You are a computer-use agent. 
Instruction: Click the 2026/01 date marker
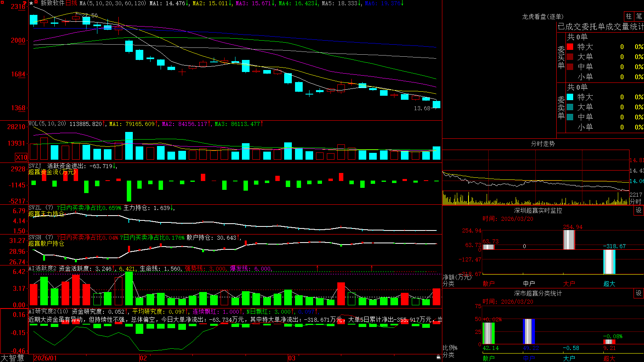point(45,358)
